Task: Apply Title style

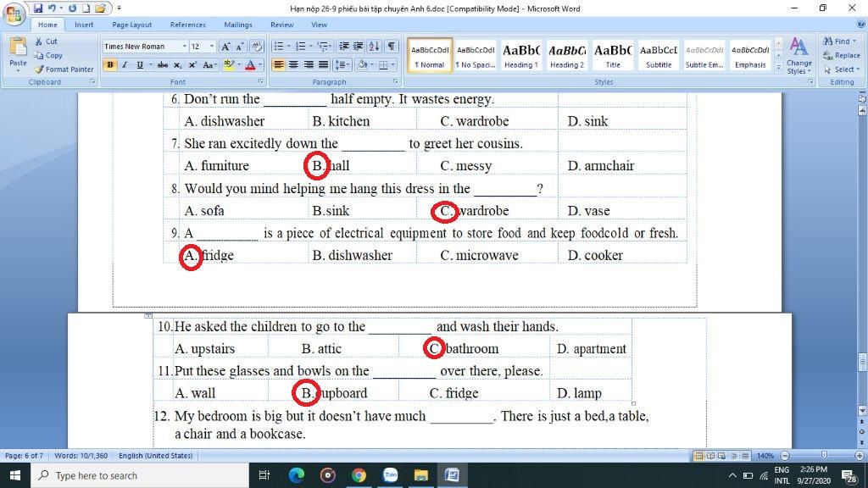Action: 613,55
